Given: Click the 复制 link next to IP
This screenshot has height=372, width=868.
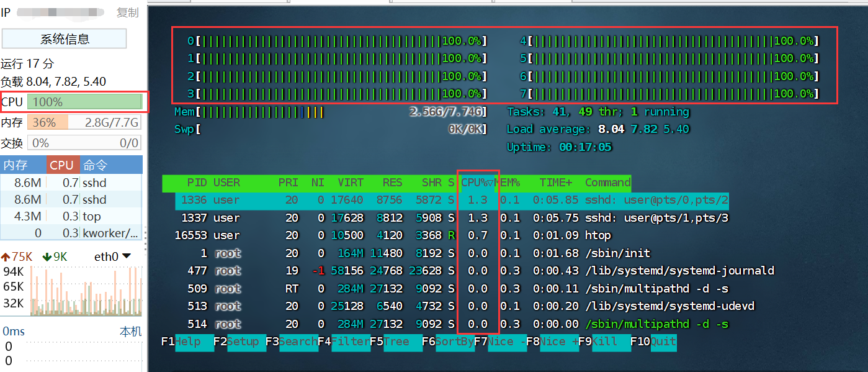Looking at the screenshot, I should tap(128, 12).
